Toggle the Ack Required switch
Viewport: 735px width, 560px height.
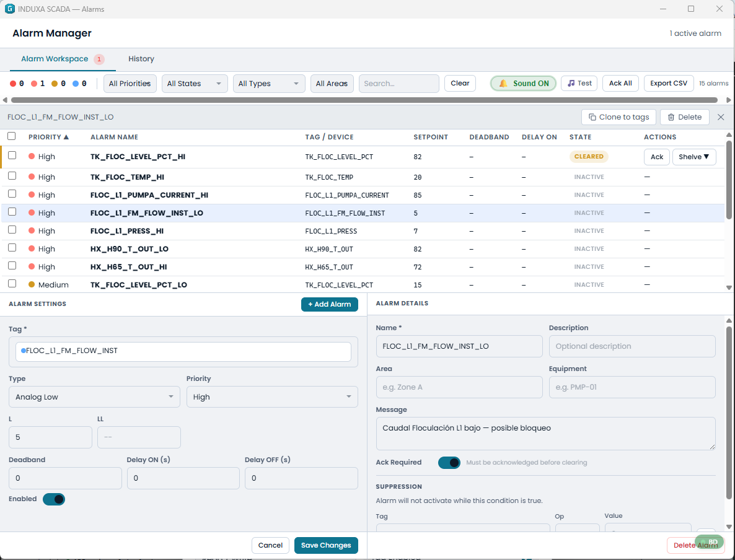pyautogui.click(x=449, y=463)
